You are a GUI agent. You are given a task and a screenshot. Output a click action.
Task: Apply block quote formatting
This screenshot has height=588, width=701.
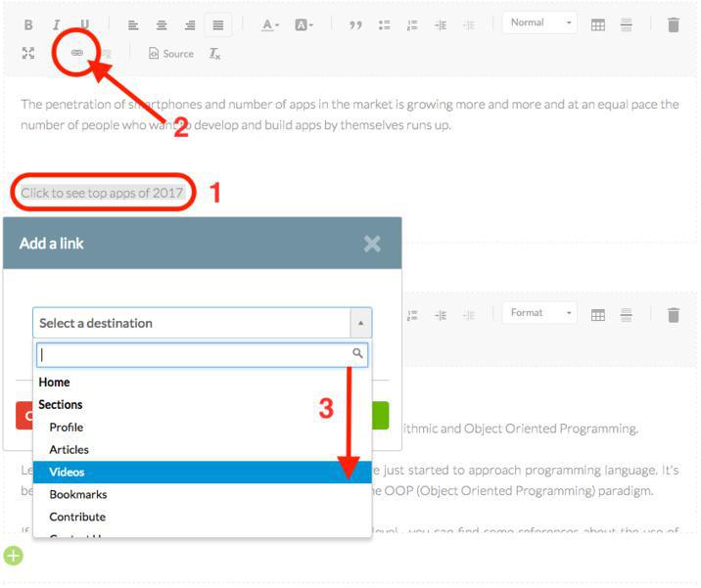(x=355, y=25)
